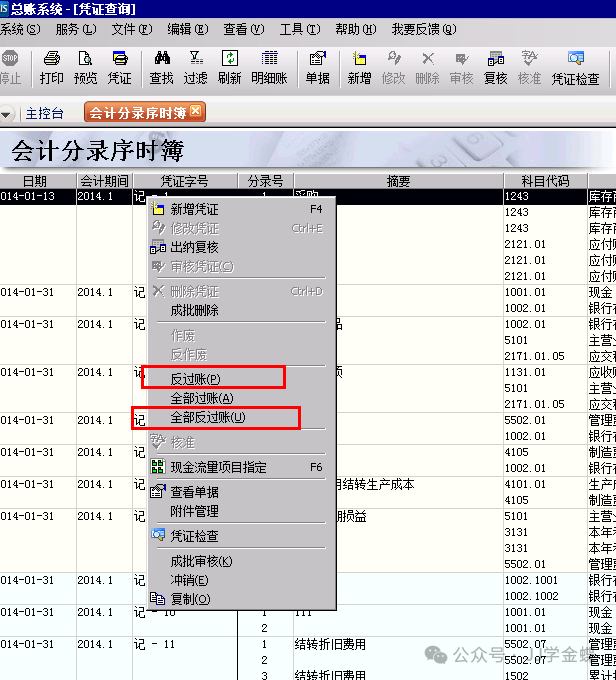
Task: Click the 打印 (Print) toolbar icon
Action: pos(51,67)
